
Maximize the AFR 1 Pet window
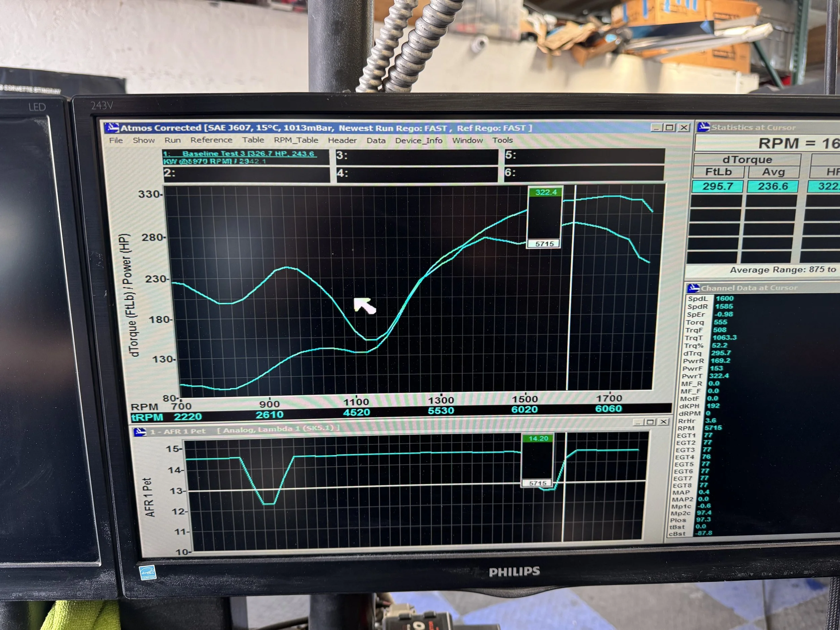(x=650, y=422)
